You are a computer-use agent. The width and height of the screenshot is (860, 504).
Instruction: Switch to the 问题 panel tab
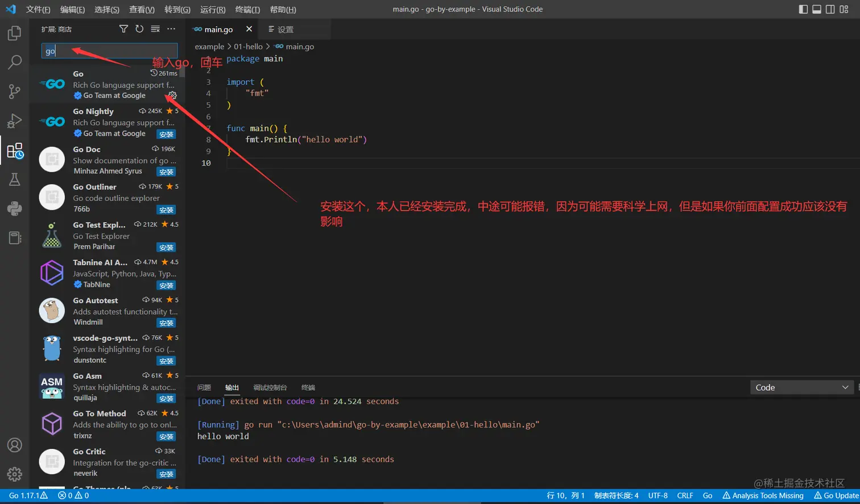[204, 387]
